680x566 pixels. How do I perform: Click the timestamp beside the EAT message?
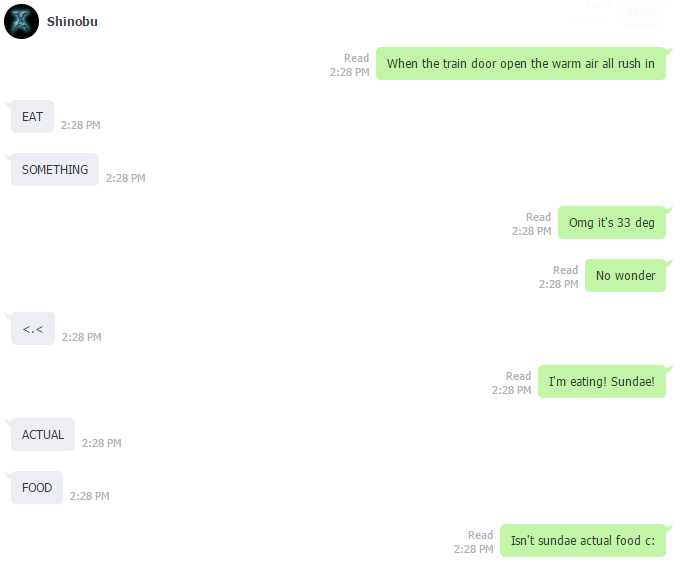[x=81, y=125]
